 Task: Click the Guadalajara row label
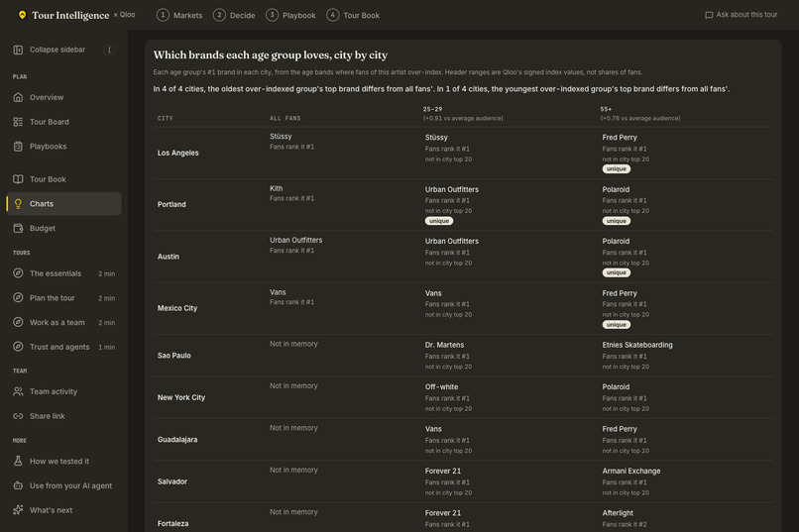click(177, 439)
